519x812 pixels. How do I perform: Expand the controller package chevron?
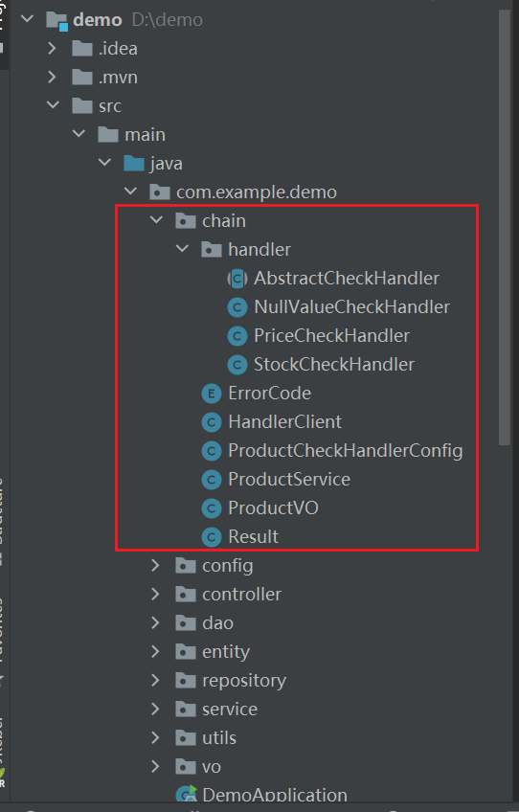155,594
